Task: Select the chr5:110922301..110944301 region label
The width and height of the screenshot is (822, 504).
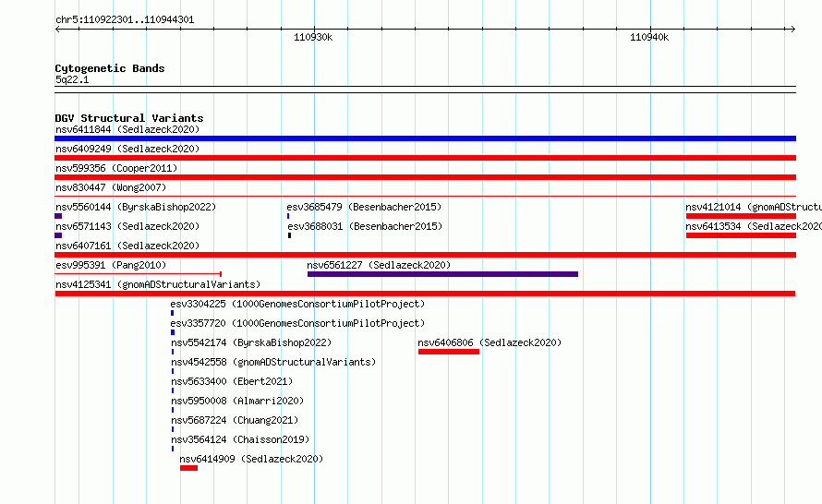Action: coord(125,19)
